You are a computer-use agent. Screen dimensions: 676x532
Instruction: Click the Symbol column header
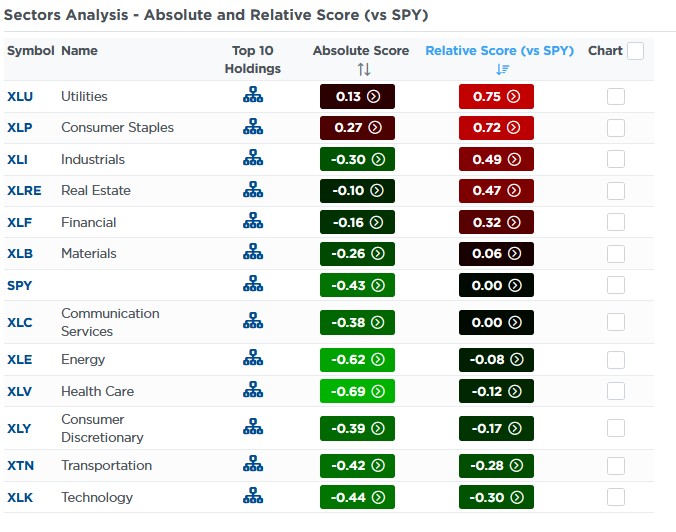[30, 51]
